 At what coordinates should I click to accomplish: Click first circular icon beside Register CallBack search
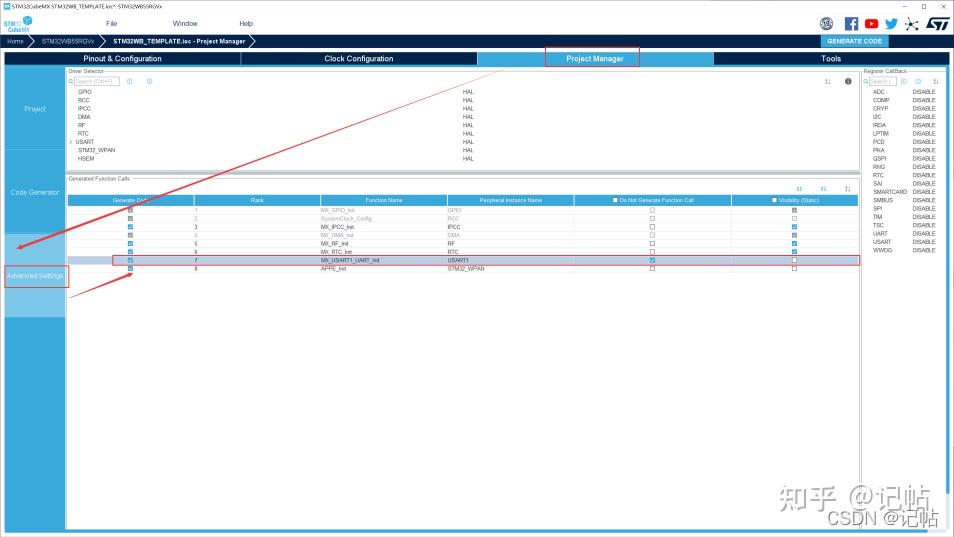pos(904,81)
